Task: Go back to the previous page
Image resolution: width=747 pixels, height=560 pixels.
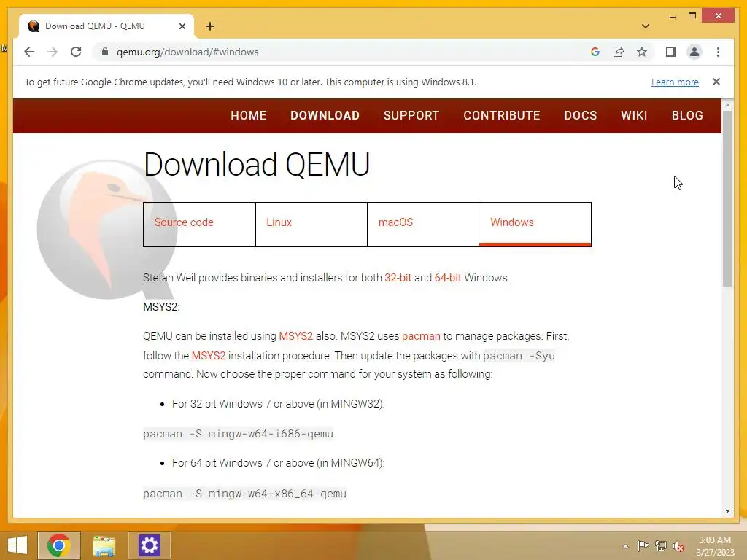Action: [x=29, y=52]
